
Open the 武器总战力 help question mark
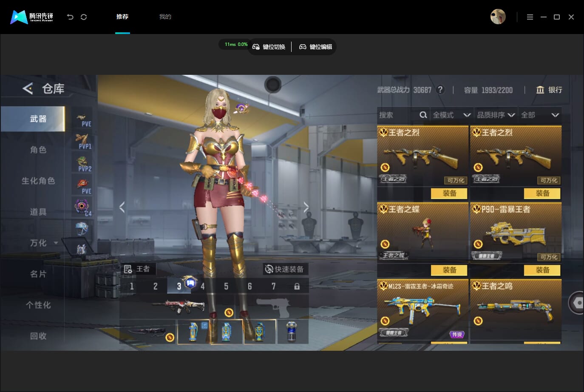(440, 90)
